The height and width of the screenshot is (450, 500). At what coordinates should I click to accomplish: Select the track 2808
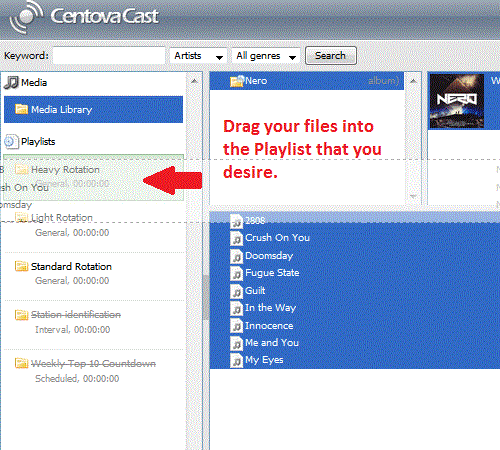tap(255, 221)
